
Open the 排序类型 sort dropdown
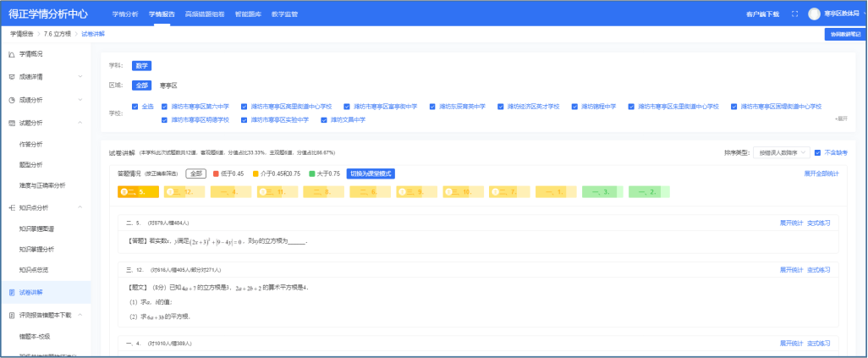pos(782,152)
